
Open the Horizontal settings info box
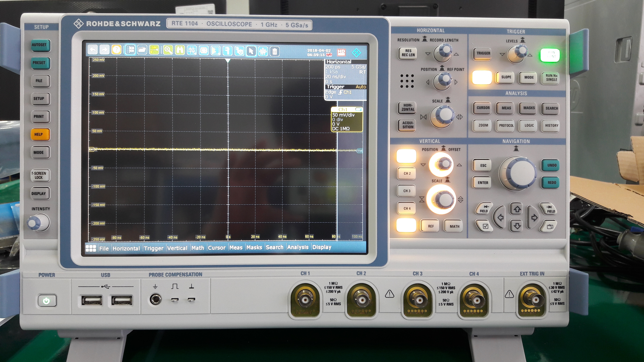pyautogui.click(x=346, y=71)
